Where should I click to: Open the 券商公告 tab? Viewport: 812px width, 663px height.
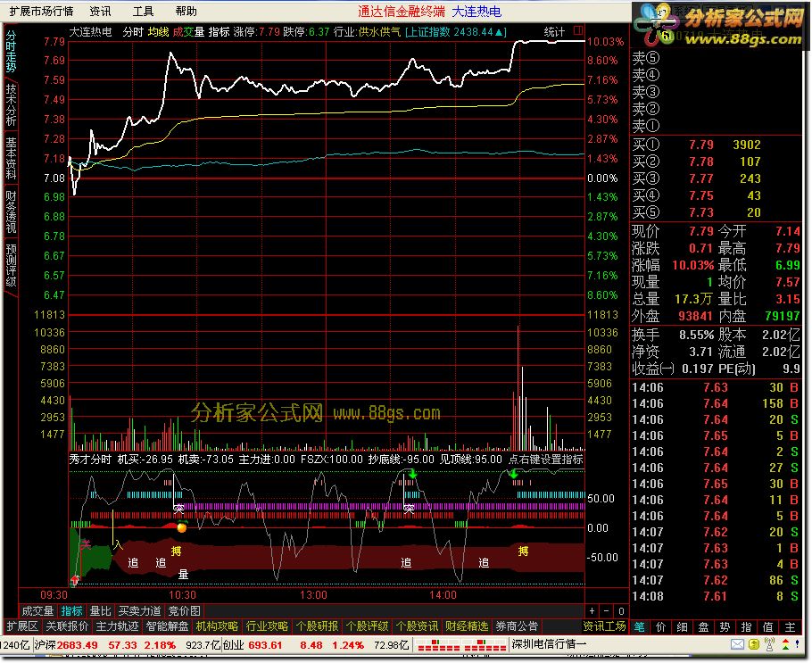tap(517, 626)
